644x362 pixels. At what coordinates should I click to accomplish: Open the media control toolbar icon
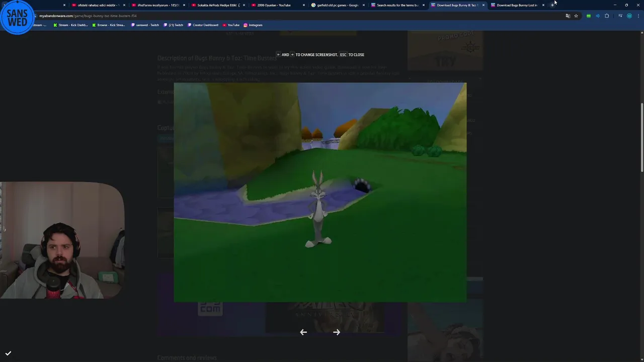point(620,16)
